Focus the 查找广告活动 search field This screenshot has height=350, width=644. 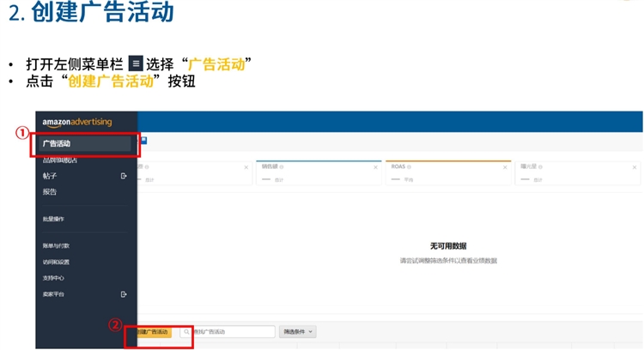click(228, 332)
